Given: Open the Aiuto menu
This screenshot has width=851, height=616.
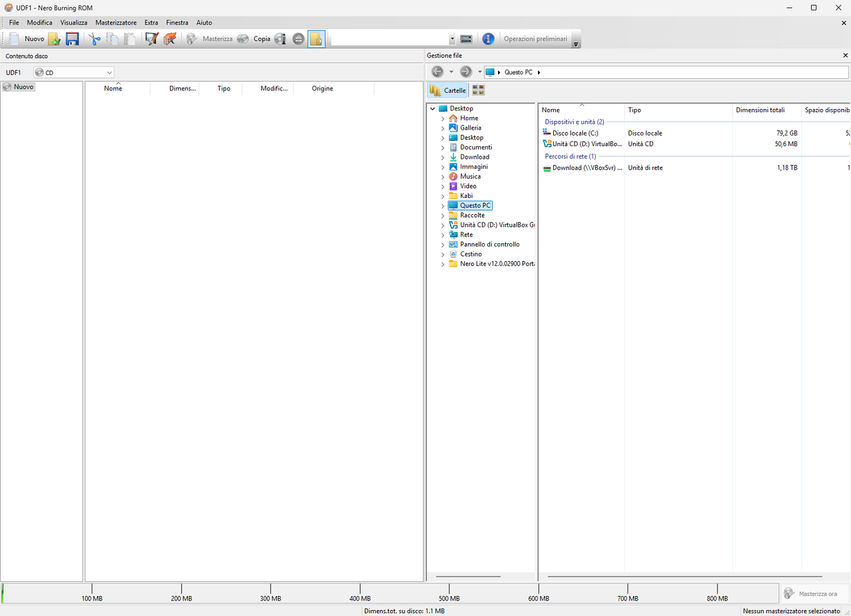Looking at the screenshot, I should (x=204, y=23).
